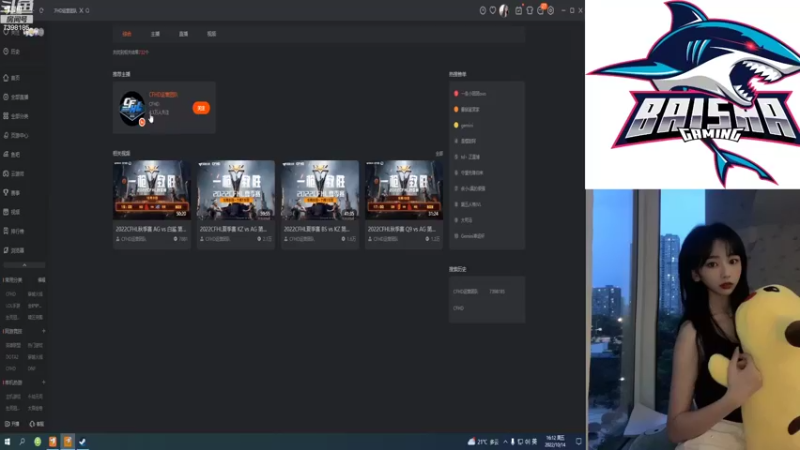
Task: Click the 客服 headset button at the sidebar bottom
Action: [x=37, y=424]
